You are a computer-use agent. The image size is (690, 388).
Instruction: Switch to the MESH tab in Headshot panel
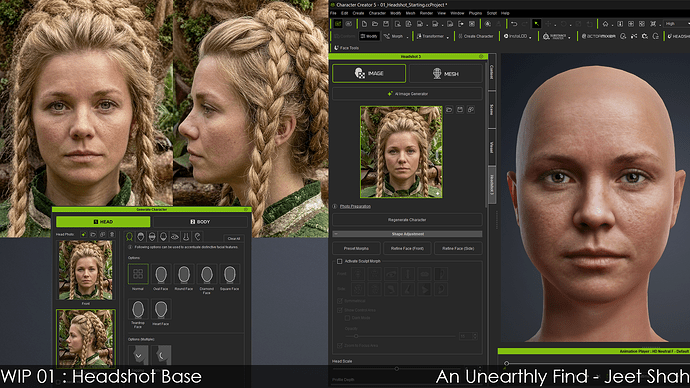pos(445,74)
